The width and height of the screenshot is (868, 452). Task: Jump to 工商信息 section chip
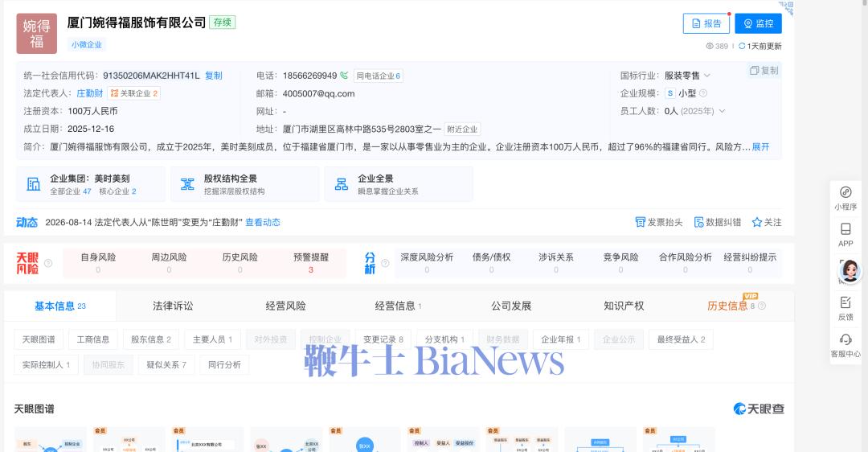pyautogui.click(x=93, y=339)
